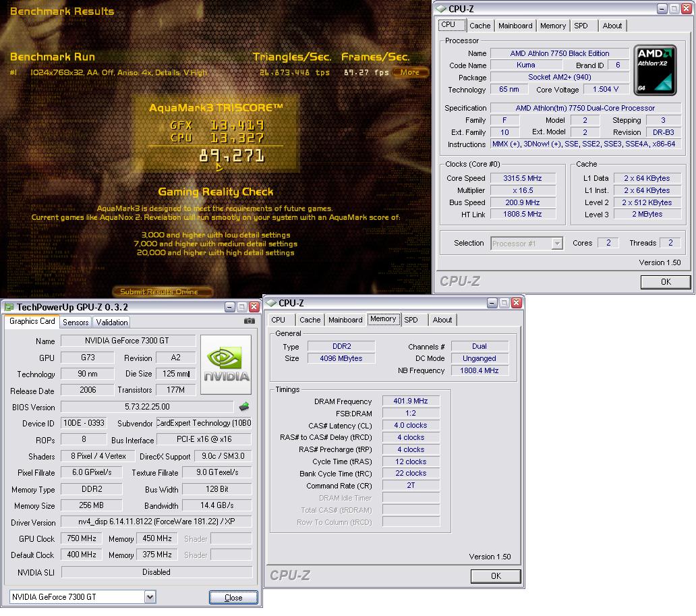This screenshot has width=696, height=616.
Task: Click the DRAM Frequency 401.9 MHz value
Action: pyautogui.click(x=411, y=401)
